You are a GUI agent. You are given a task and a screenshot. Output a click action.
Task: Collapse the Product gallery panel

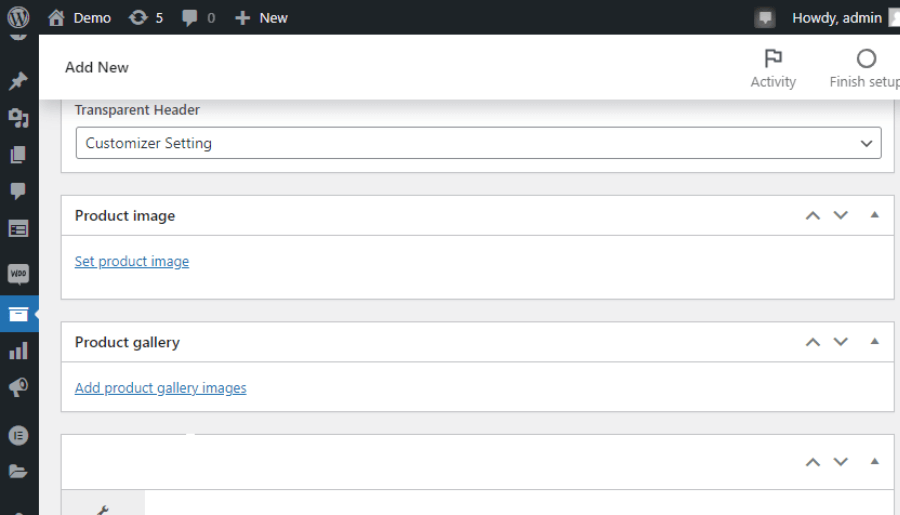tap(874, 342)
